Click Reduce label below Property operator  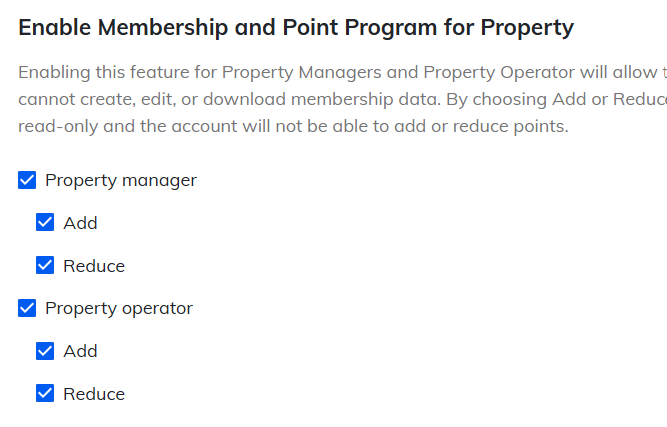[x=94, y=394]
